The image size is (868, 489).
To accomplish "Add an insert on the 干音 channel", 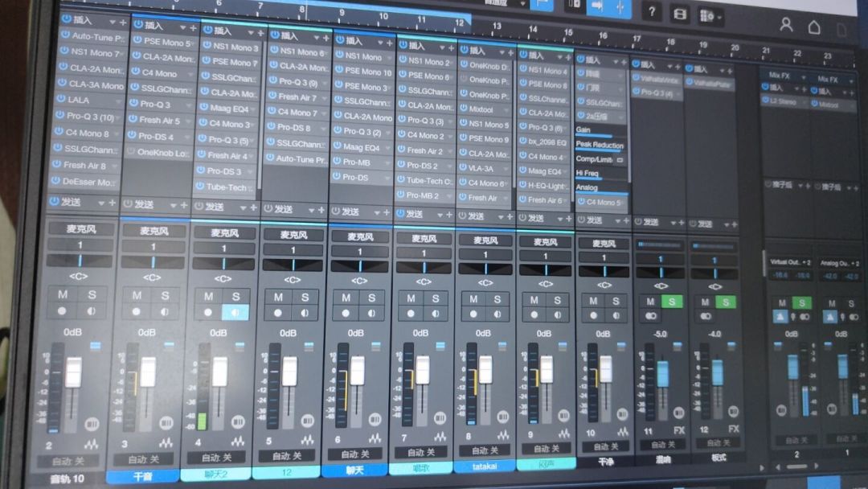I will (x=193, y=27).
